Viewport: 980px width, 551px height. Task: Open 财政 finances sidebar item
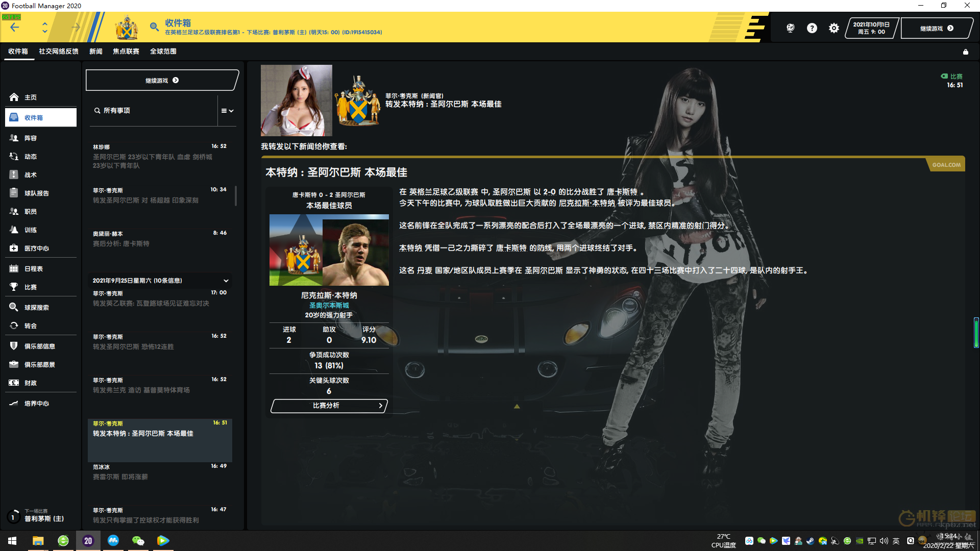pyautogui.click(x=31, y=383)
